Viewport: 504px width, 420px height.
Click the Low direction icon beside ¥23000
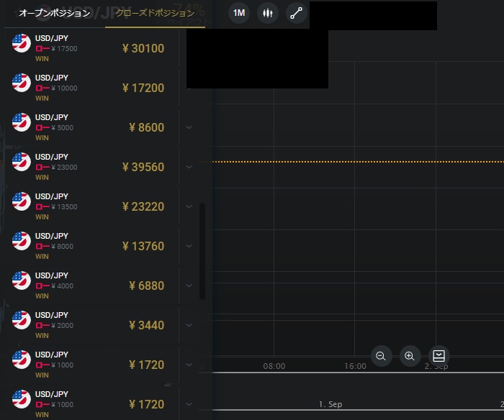click(42, 167)
